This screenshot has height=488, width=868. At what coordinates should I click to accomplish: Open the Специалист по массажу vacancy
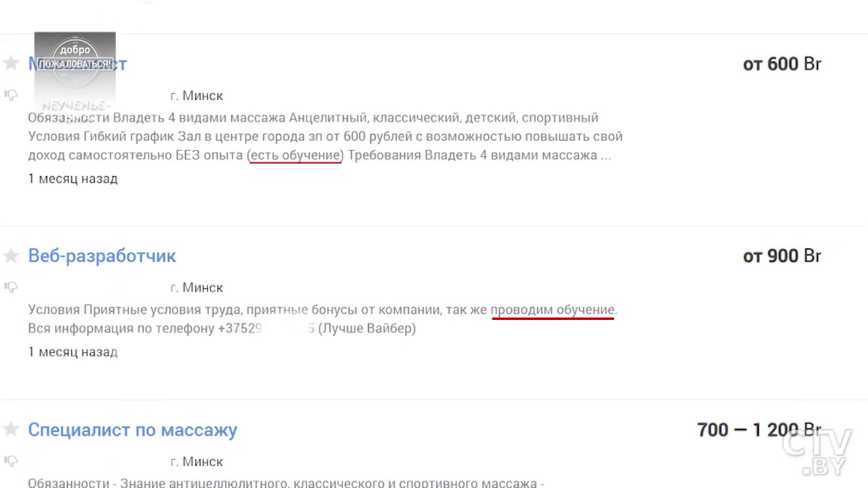coord(132,430)
